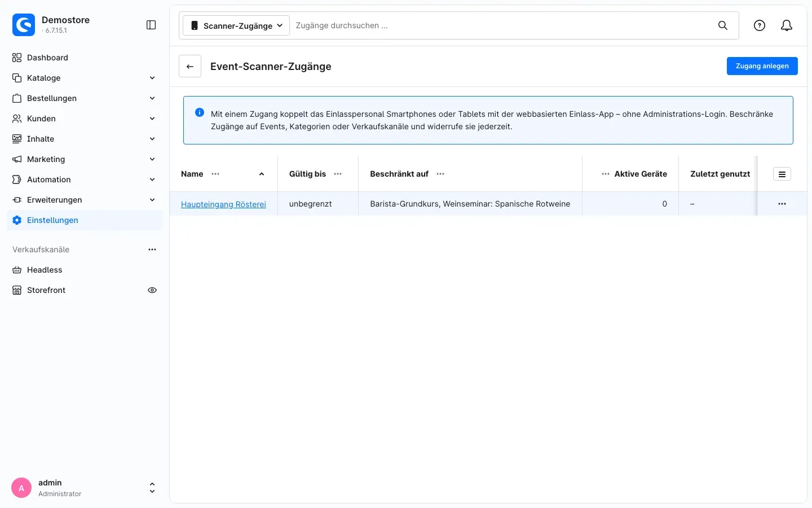
Task: Click the Zuletzt genutzt column header
Action: 720,174
